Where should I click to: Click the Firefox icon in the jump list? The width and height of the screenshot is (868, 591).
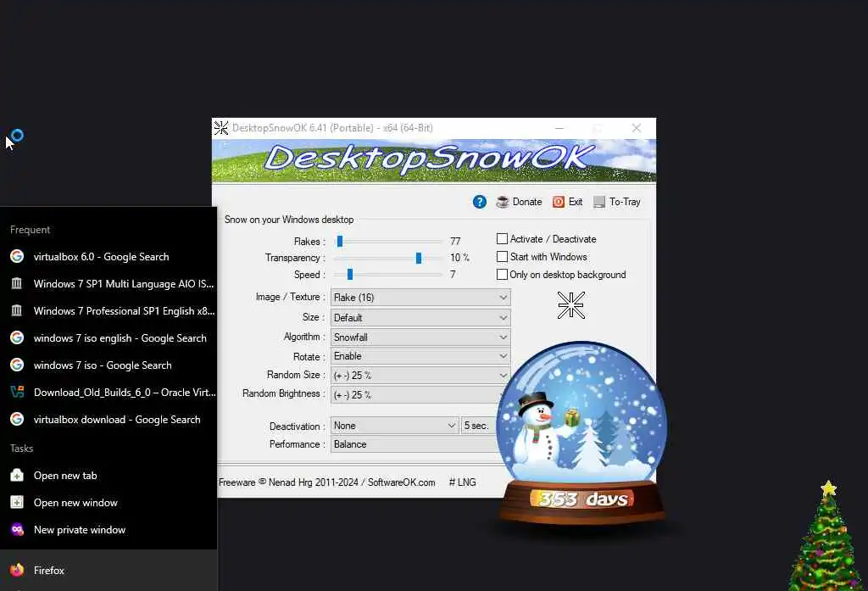pyautogui.click(x=17, y=570)
